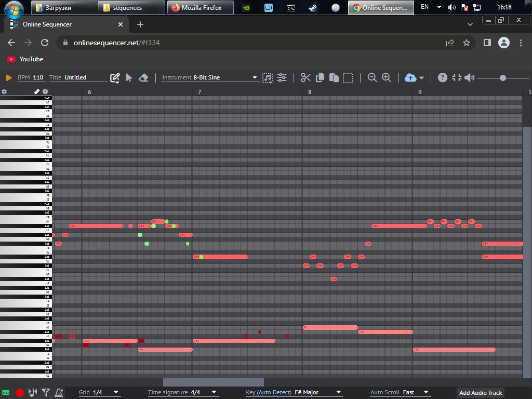
Task: Adjust the volume slider handle
Action: click(503, 78)
